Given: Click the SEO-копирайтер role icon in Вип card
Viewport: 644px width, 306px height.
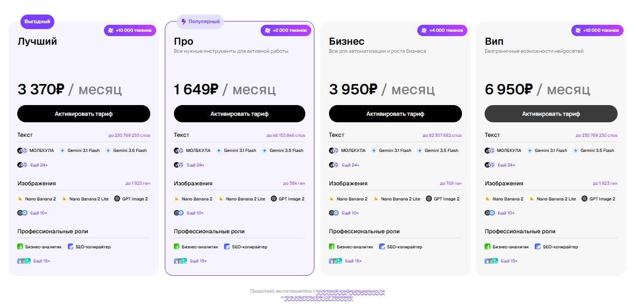Looking at the screenshot, I should tap(537, 247).
